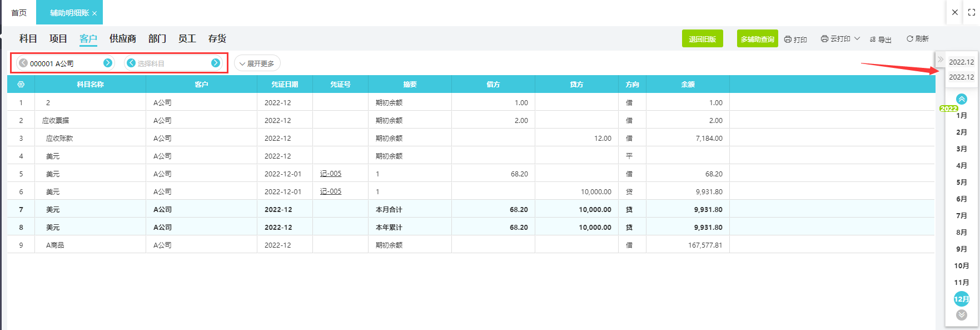
Task: Open voucher link 记-005 in row 5
Action: tap(331, 174)
